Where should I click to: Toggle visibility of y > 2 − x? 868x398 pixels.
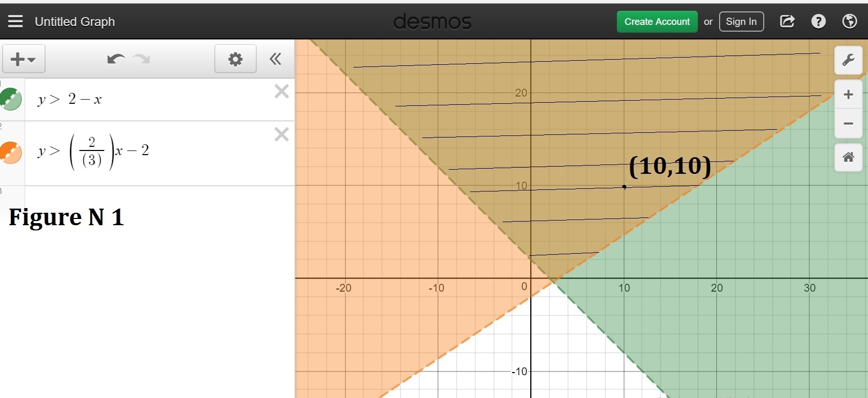pyautogui.click(x=10, y=99)
